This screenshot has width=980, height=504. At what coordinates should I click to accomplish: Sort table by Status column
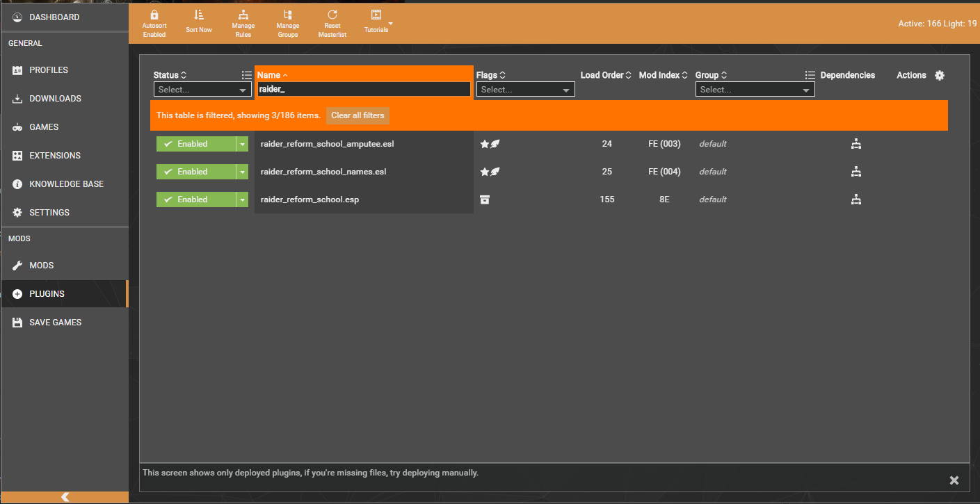tap(170, 75)
